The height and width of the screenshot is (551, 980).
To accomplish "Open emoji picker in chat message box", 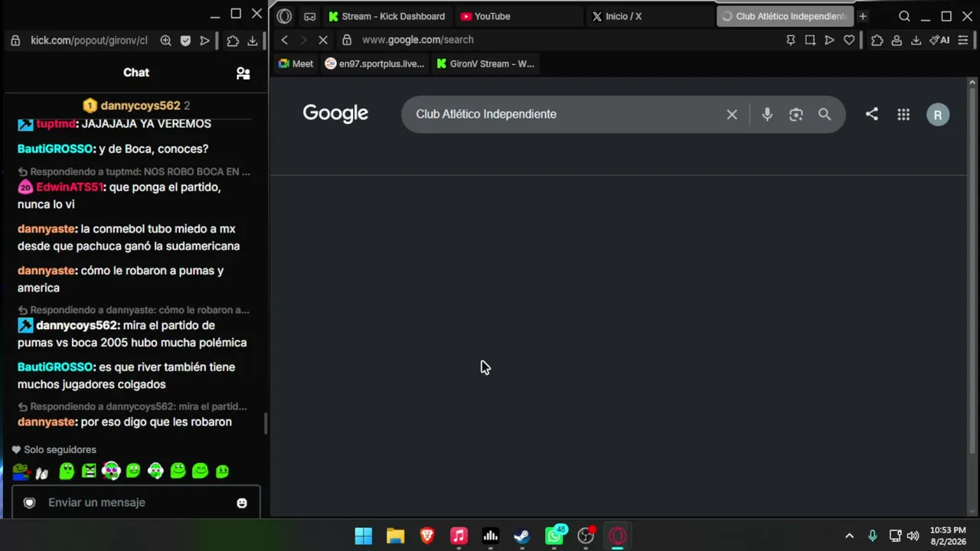I will (242, 503).
